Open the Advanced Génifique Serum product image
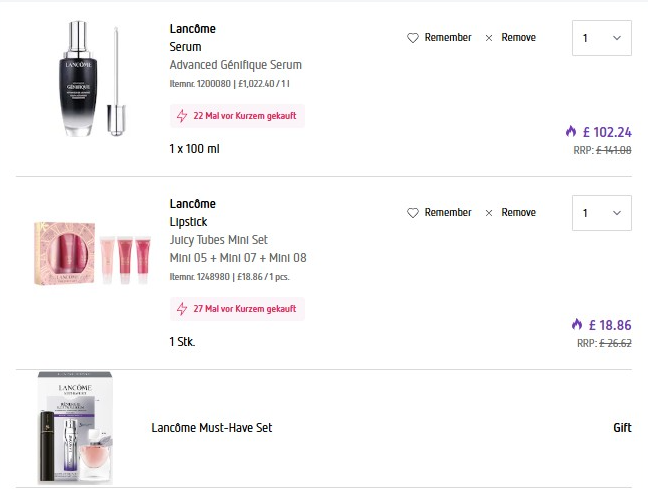This screenshot has width=648, height=489. pos(89,83)
